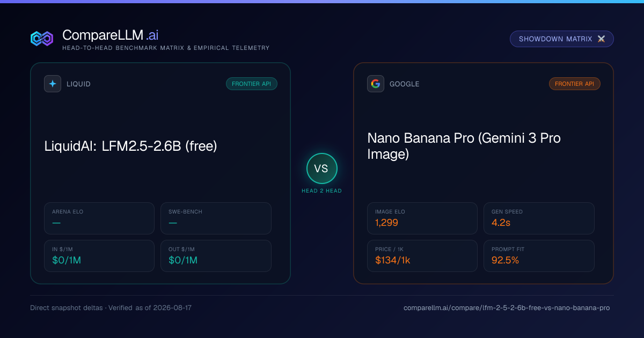Click the Price / 1K $134/1k tile

point(422,256)
